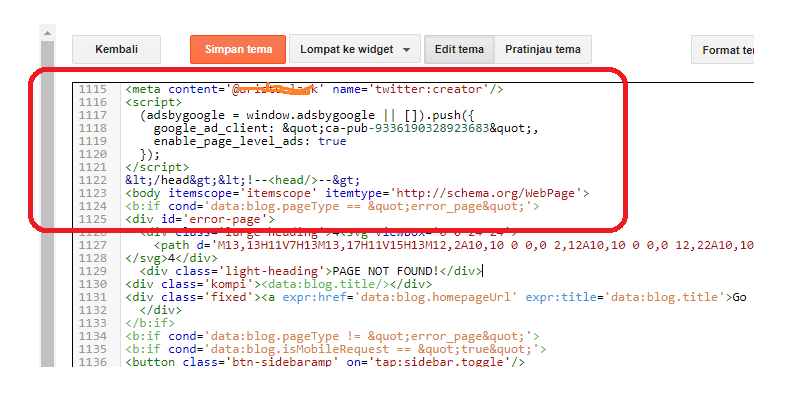Open the Lompat ke widget dropdown
The height and width of the screenshot is (413, 794).
coord(354,50)
